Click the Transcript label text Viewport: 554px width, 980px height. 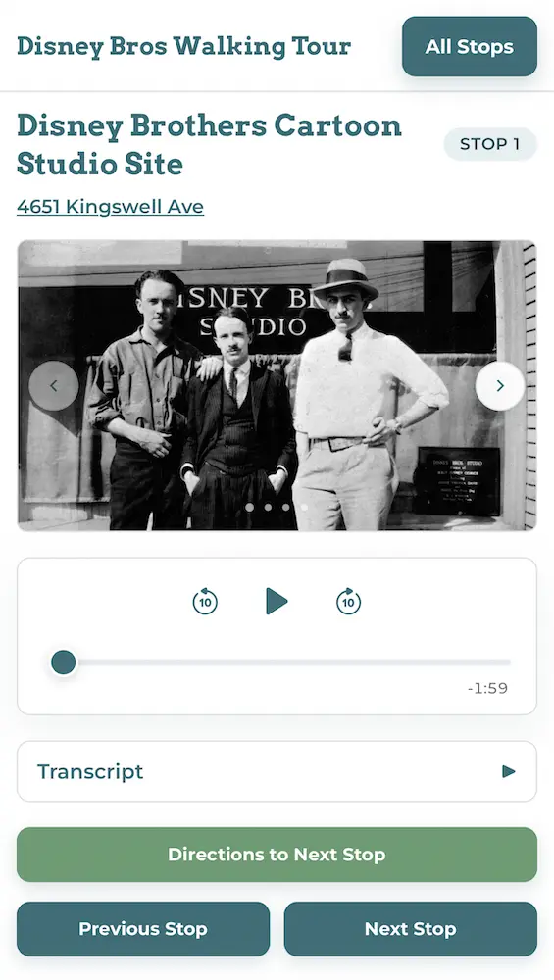[x=90, y=771]
